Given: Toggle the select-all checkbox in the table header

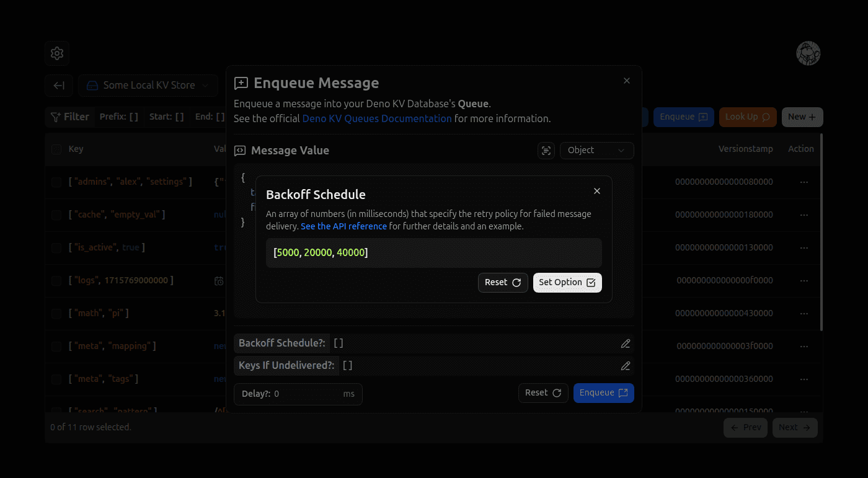Looking at the screenshot, I should [56, 149].
